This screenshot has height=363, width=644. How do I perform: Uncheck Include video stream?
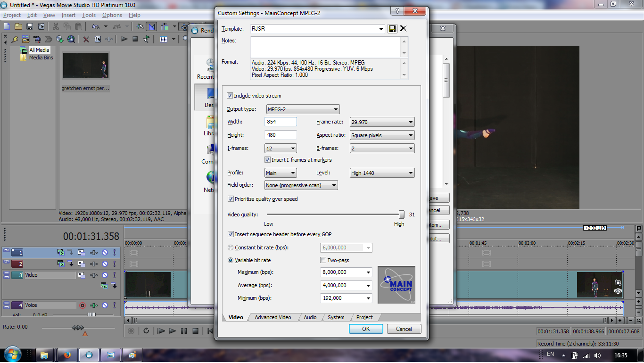pyautogui.click(x=230, y=96)
